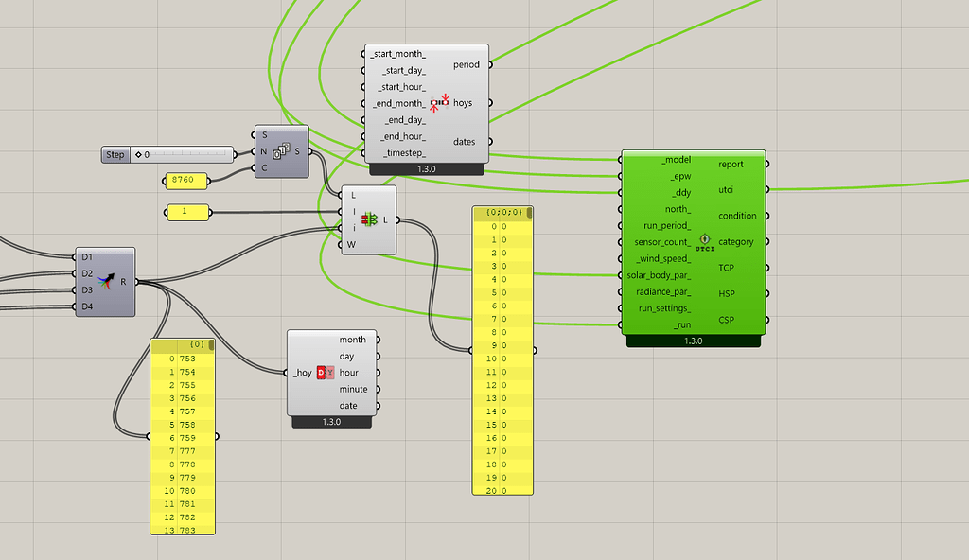Click the Merge component arrow icon
Screen dimensions: 969x560
(106, 282)
